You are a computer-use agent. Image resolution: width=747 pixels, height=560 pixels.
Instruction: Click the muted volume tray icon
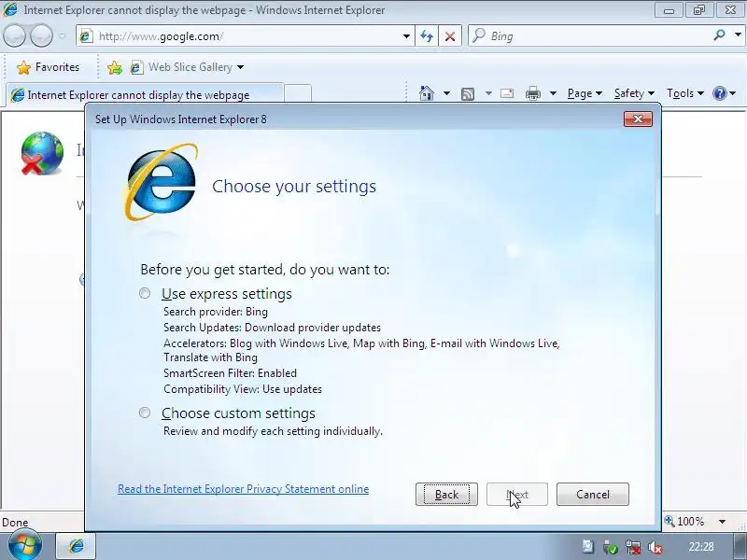(656, 547)
